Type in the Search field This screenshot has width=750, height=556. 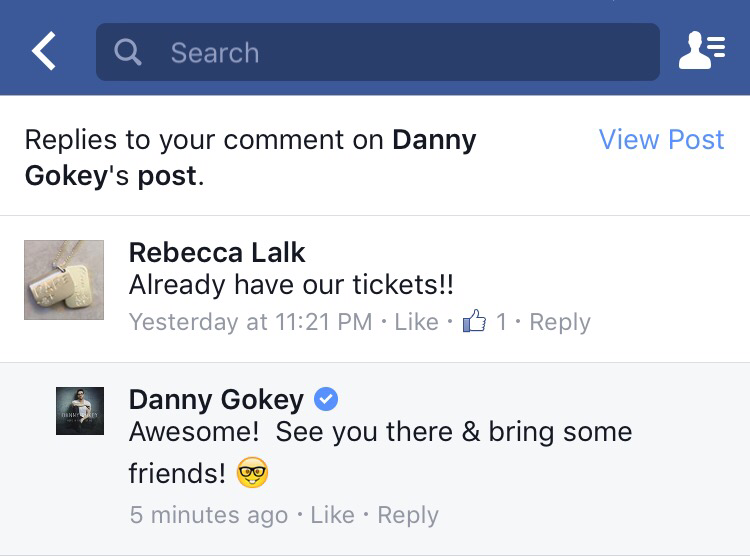[x=400, y=52]
